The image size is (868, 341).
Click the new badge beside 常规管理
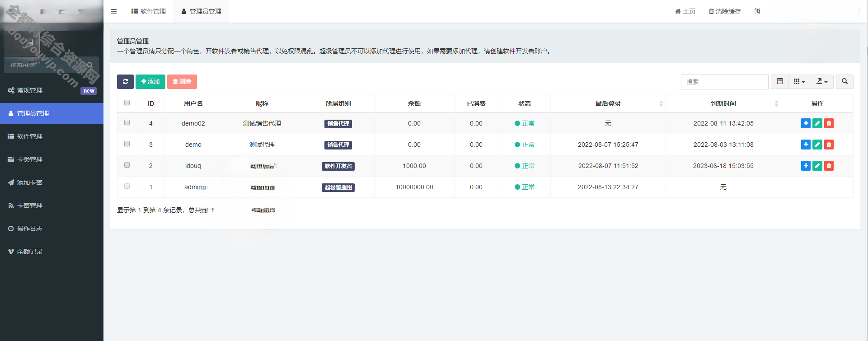(x=89, y=91)
